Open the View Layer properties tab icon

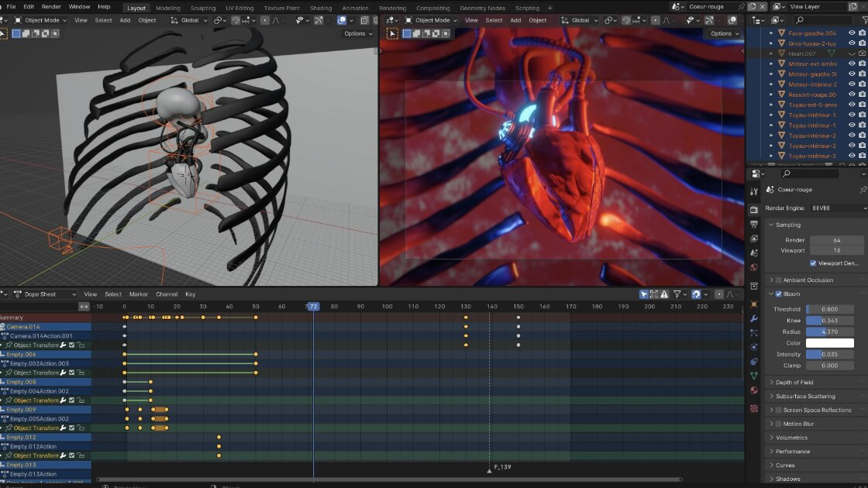tap(754, 239)
